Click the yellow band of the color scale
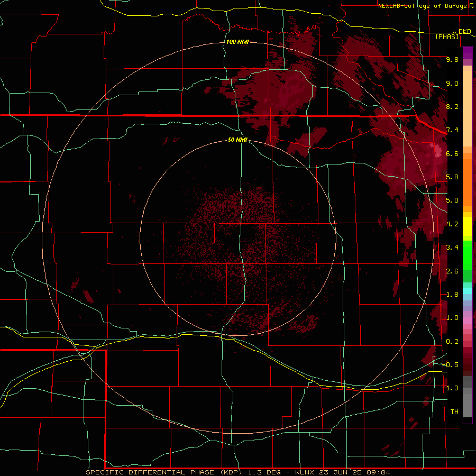 coord(467,226)
